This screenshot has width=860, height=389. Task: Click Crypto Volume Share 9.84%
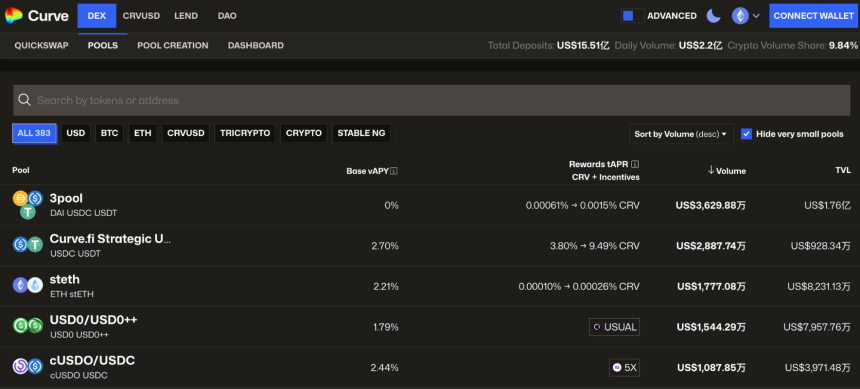pyautogui.click(x=843, y=46)
